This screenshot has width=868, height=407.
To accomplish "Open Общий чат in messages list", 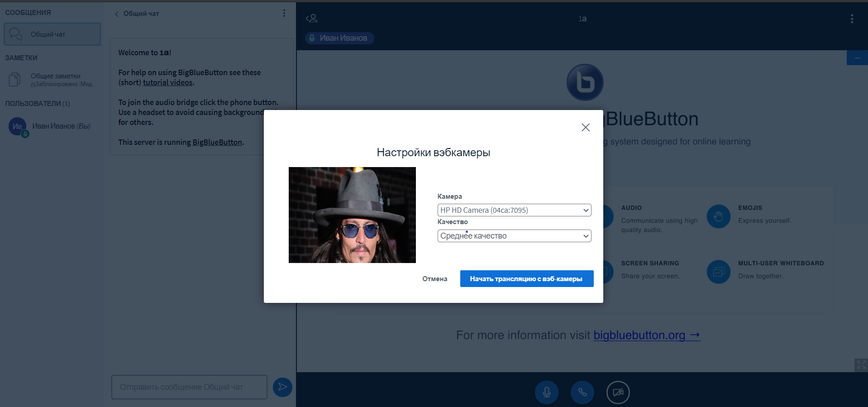I will click(x=52, y=34).
